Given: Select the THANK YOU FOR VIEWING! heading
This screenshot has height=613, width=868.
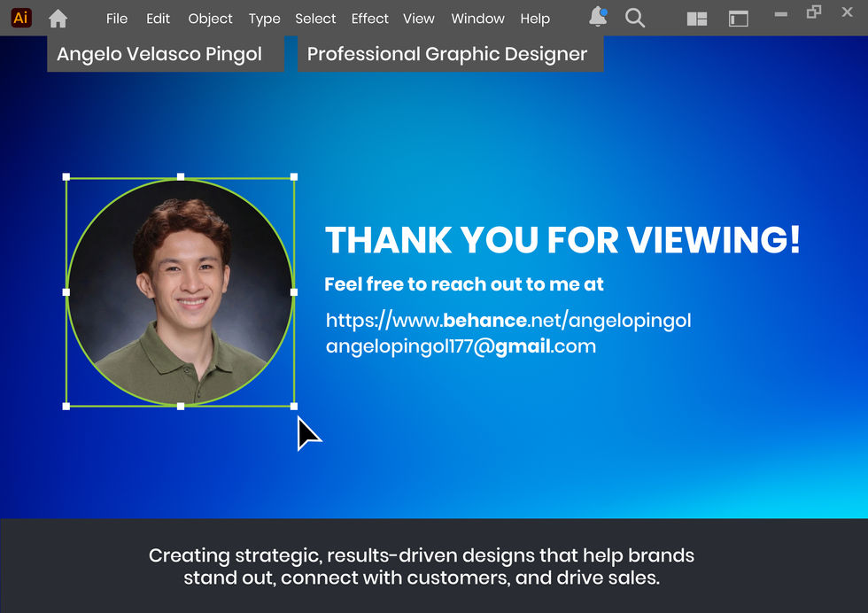Looking at the screenshot, I should coord(562,240).
